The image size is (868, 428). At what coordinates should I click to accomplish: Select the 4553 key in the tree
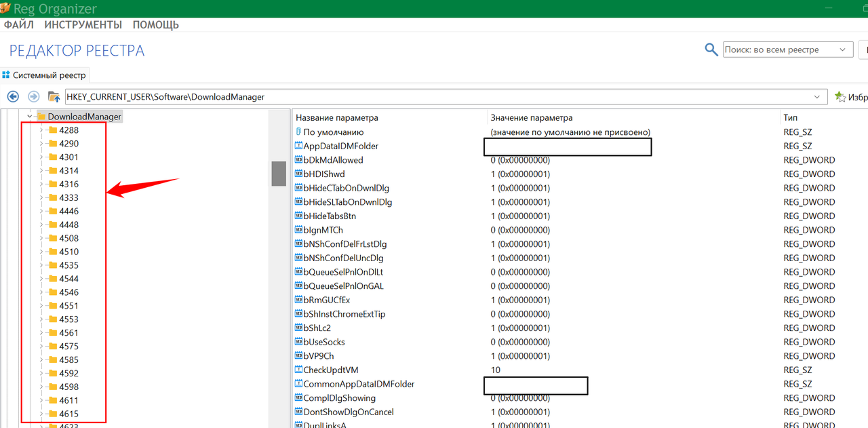(68, 319)
